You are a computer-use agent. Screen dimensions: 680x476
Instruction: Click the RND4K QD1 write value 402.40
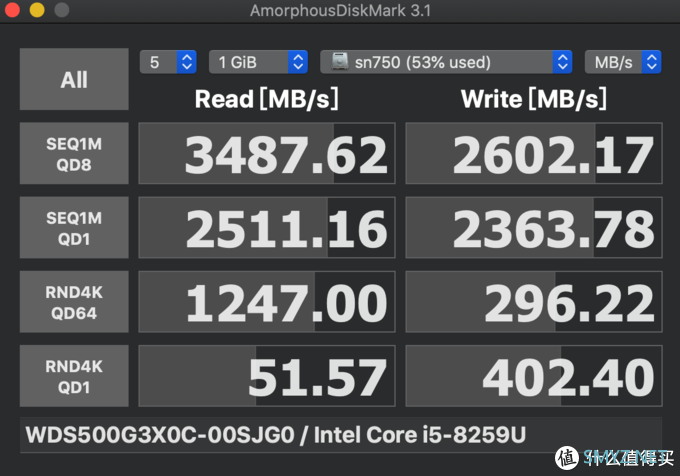tap(534, 376)
